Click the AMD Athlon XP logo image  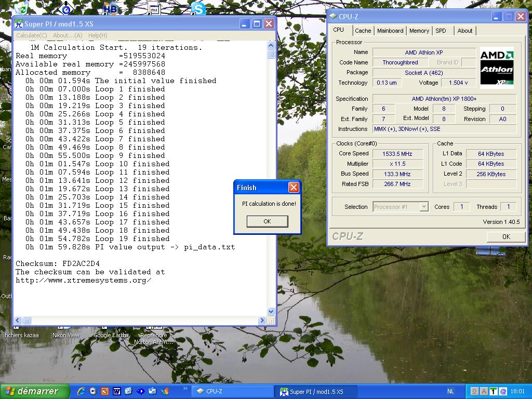click(x=497, y=68)
